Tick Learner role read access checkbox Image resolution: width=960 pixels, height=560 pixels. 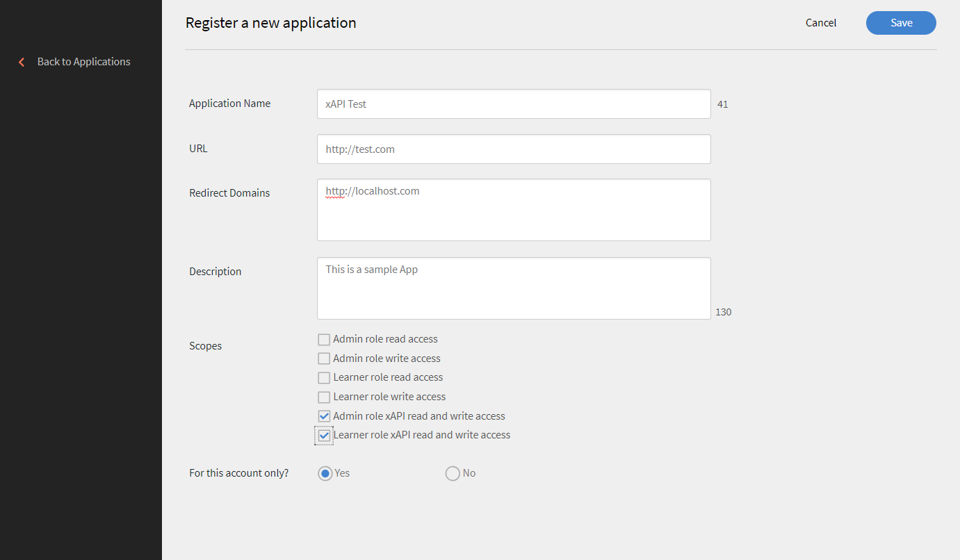(324, 378)
